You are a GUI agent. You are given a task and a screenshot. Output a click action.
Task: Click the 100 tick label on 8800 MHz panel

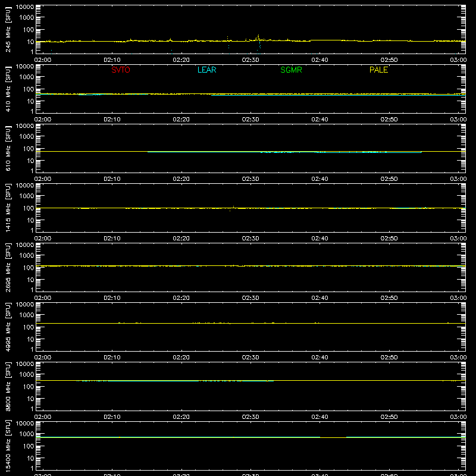29,386
